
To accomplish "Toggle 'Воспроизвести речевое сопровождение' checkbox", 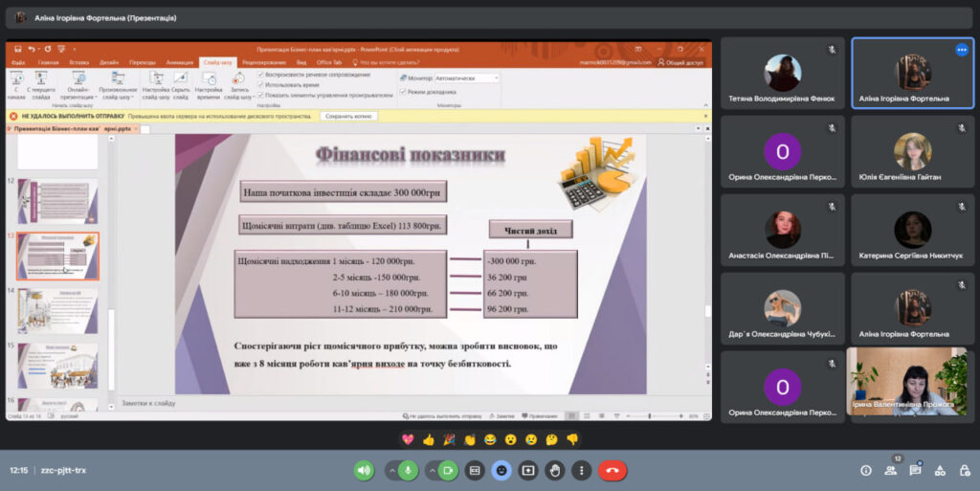I will click(x=261, y=74).
